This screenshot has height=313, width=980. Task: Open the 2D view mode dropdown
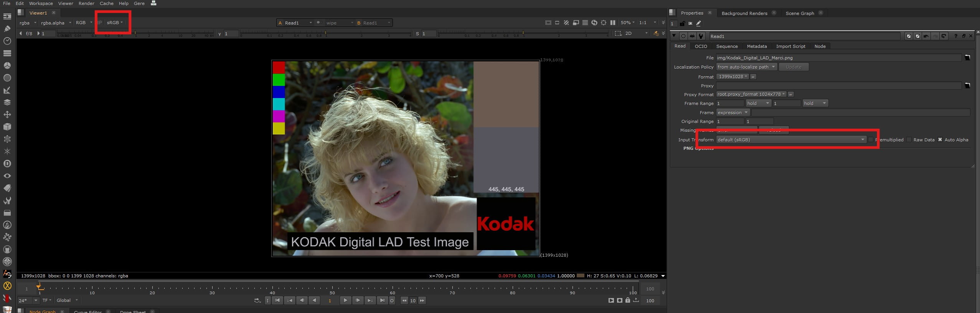[x=636, y=33]
